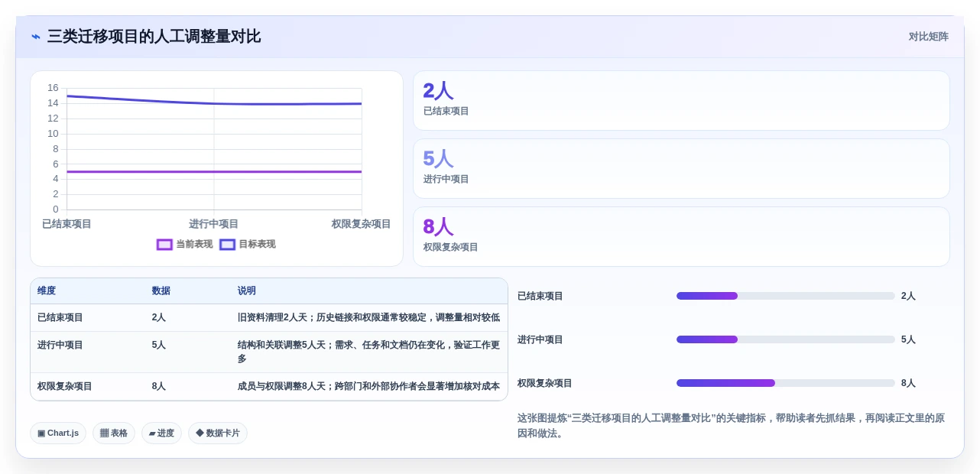The image size is (980, 474).
Task: Click the summary paragraph starting 这张图提炼
Action: [732, 426]
